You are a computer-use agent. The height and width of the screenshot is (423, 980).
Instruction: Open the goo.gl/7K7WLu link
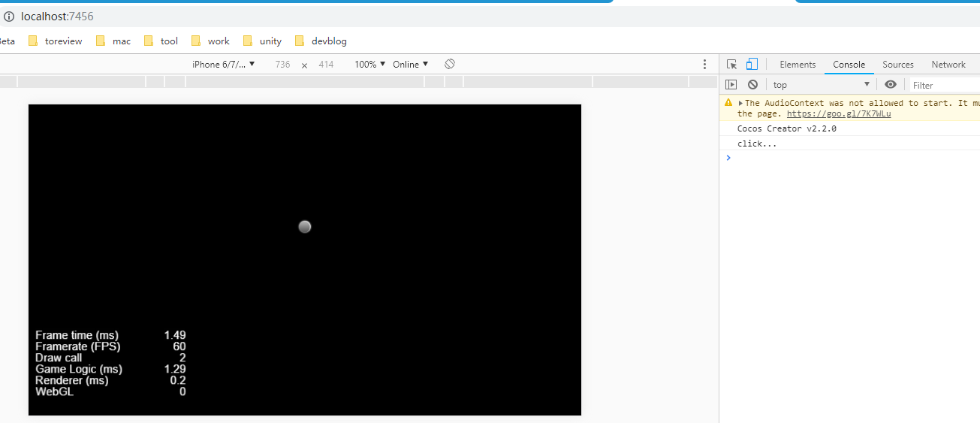click(839, 114)
